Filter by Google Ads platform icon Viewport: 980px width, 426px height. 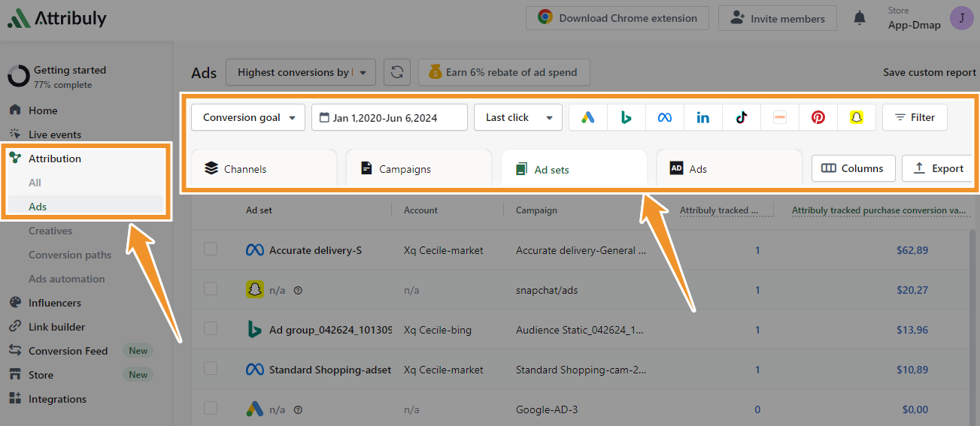pyautogui.click(x=588, y=117)
